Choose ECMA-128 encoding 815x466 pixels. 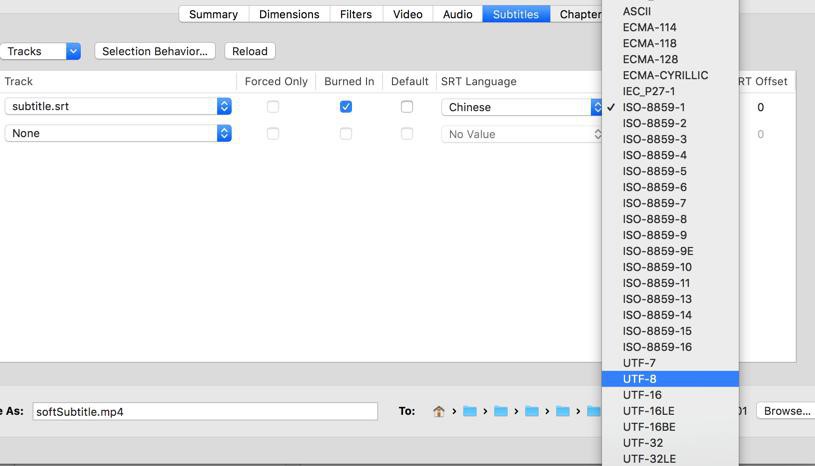[x=670, y=59]
